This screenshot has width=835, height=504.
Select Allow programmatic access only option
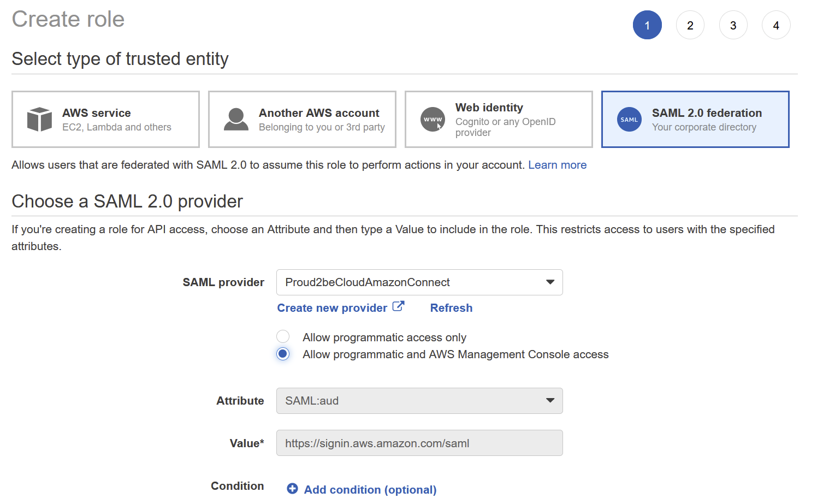point(283,336)
